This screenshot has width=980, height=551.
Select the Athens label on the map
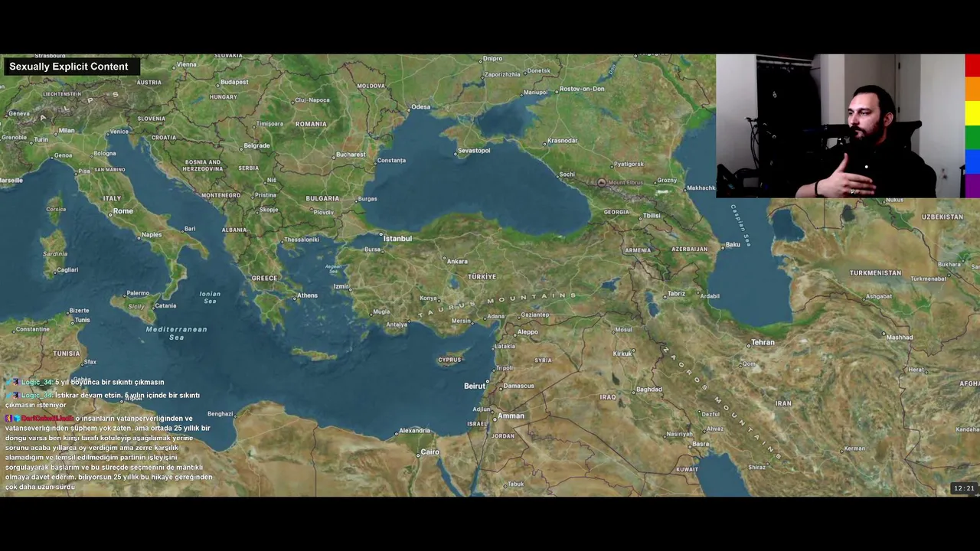pyautogui.click(x=307, y=296)
